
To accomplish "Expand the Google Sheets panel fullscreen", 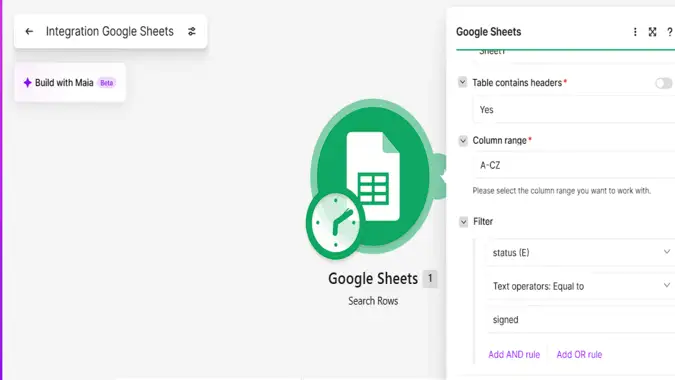I will 652,32.
